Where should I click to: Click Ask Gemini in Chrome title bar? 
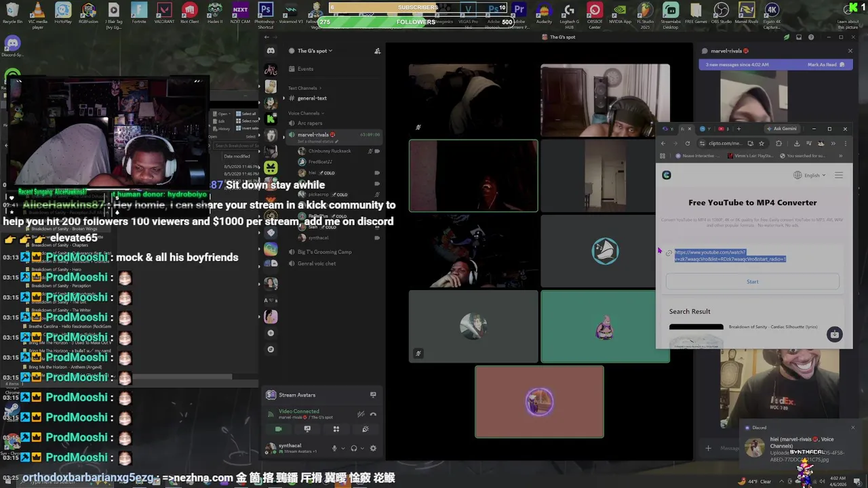[781, 129]
